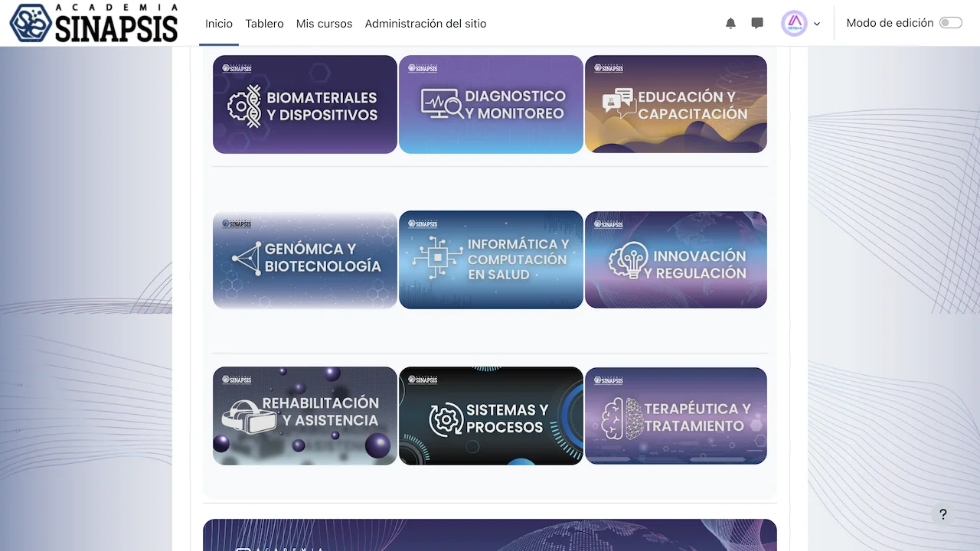The image size is (980, 551).
Task: Open the Tablero menu item
Action: [x=264, y=24]
